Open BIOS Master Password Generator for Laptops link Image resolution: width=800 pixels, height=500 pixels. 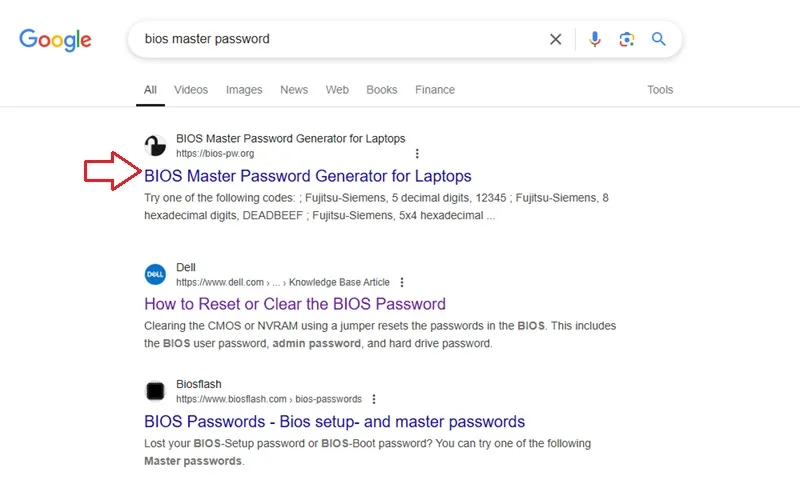click(x=308, y=176)
